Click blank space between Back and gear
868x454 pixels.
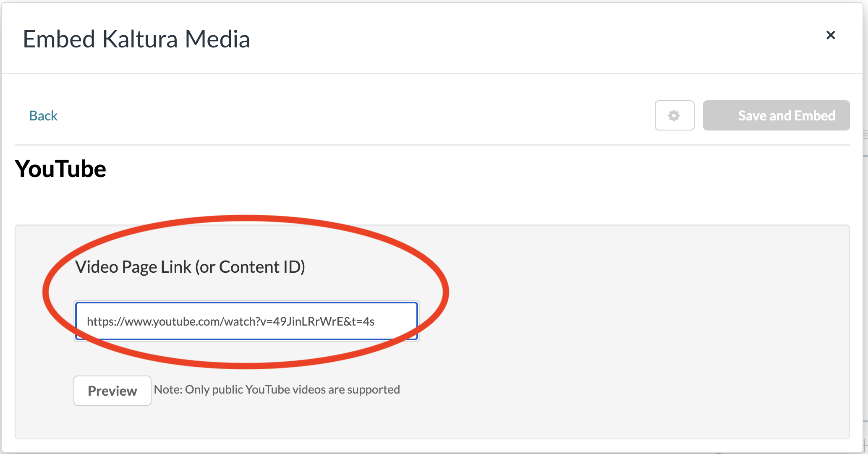357,115
